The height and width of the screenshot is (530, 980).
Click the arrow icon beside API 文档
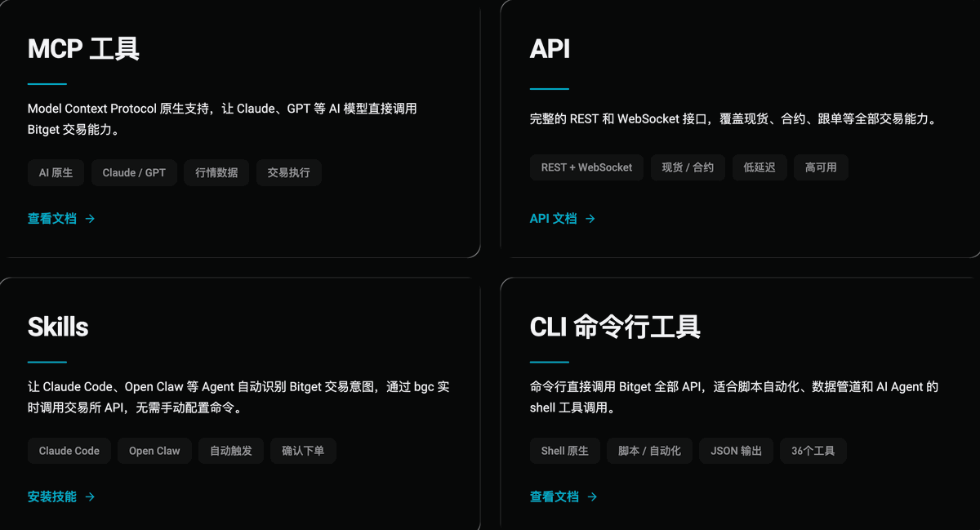[590, 219]
